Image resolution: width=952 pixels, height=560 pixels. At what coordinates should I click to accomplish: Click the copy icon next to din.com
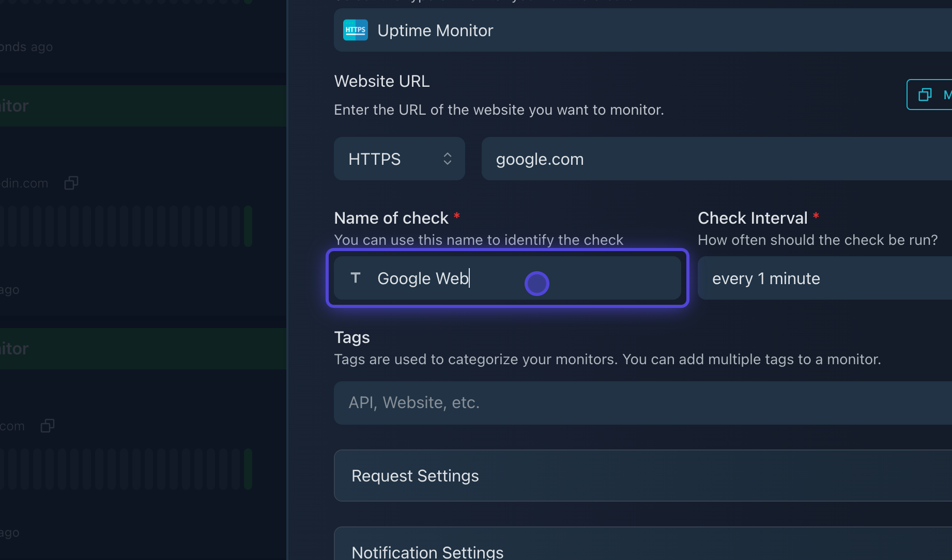pyautogui.click(x=71, y=183)
